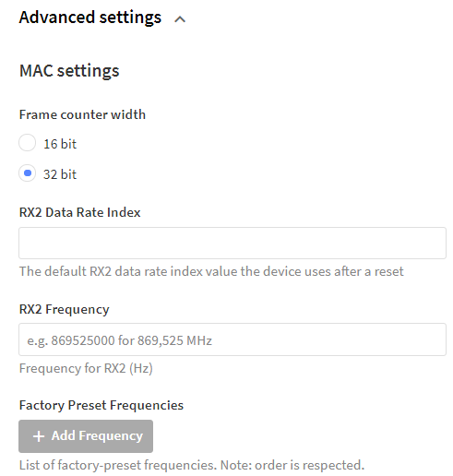The image size is (453, 476).
Task: Focus the RX2 Frequency input field
Action: click(x=232, y=339)
